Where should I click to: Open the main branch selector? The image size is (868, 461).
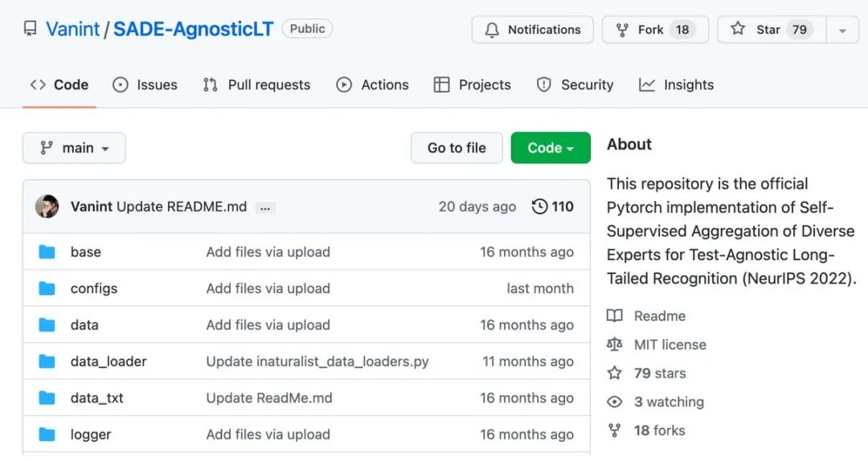74,148
